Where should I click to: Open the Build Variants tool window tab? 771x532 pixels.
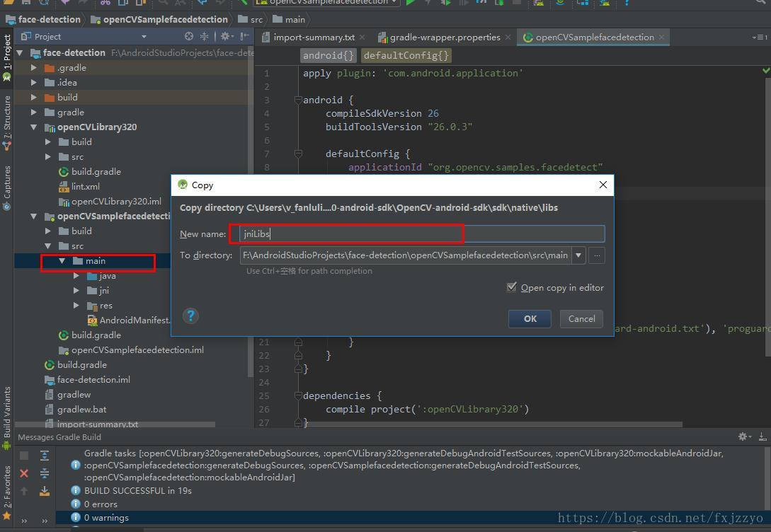[7, 417]
